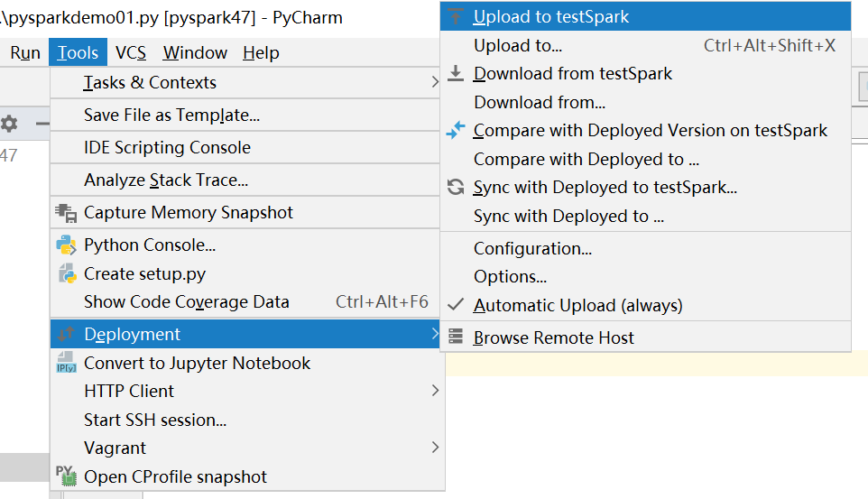Screen dimensions: 868x499
Task: Open IDE Scripting Console
Action: click(245, 147)
